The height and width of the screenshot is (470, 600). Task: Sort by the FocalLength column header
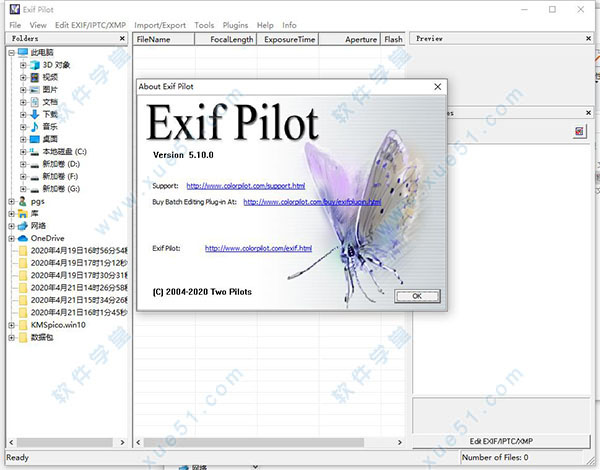225,39
